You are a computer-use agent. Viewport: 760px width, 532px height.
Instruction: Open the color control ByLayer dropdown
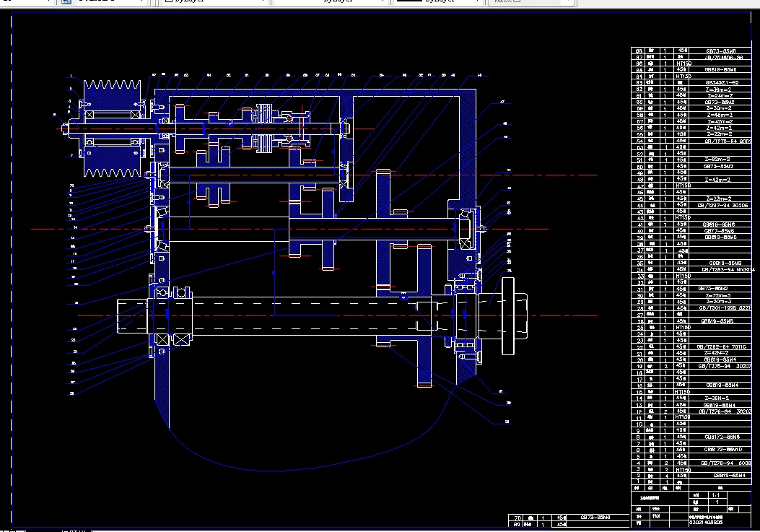click(x=214, y=1)
